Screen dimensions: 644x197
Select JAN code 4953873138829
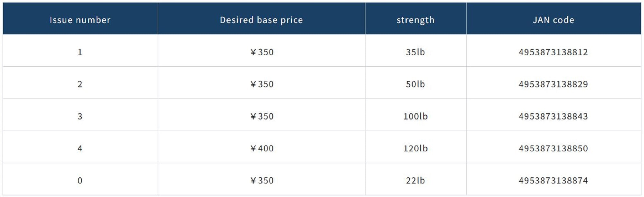[553, 84]
